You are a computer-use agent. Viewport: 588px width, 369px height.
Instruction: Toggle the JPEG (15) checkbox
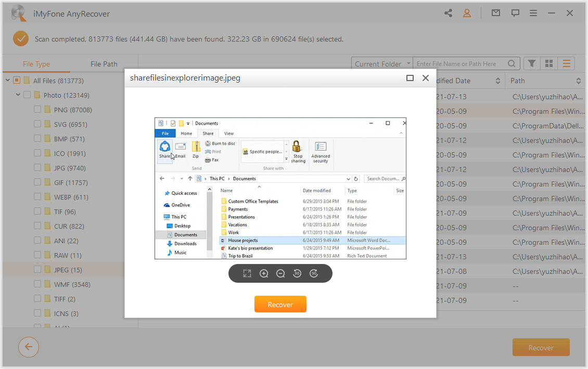pos(37,270)
